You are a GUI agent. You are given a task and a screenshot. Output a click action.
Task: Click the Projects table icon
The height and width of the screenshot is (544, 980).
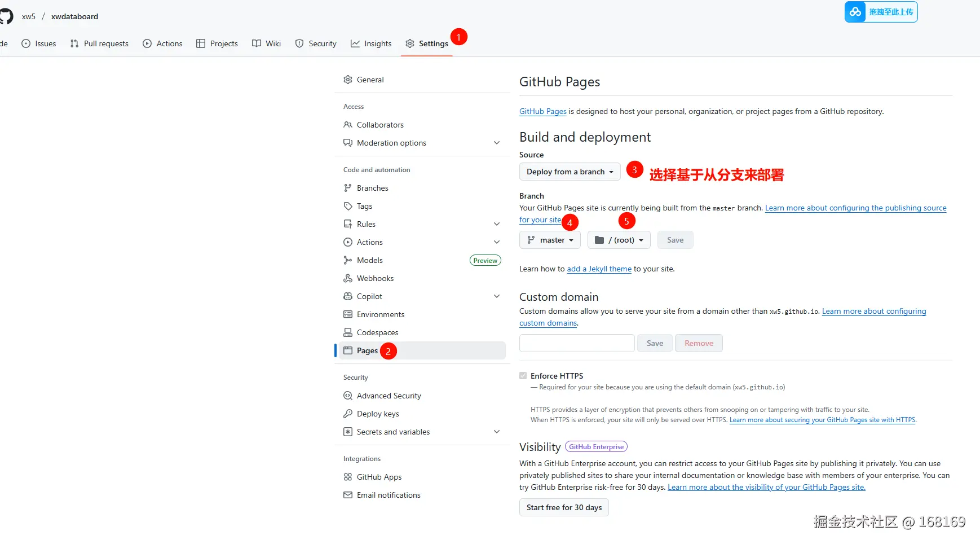click(x=201, y=43)
